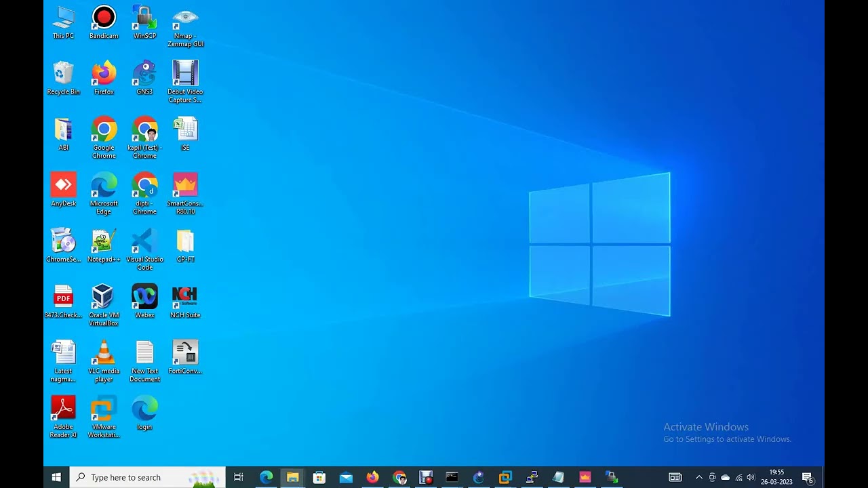Open GNS3 from the taskbar
868x488 pixels.
[479, 477]
